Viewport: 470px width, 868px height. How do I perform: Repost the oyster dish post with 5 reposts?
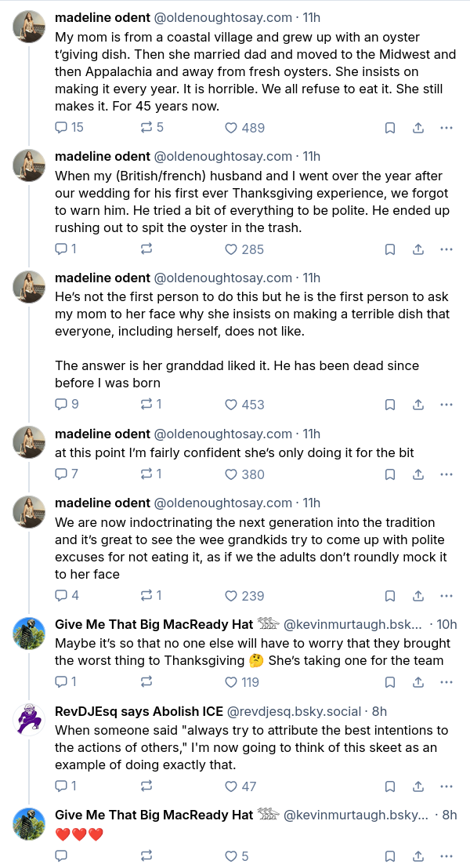click(146, 128)
